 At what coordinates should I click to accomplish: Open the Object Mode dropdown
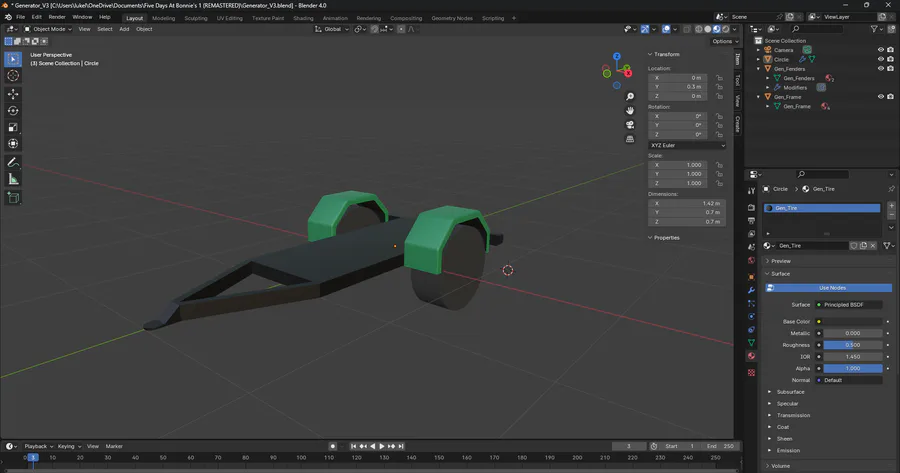coord(48,29)
